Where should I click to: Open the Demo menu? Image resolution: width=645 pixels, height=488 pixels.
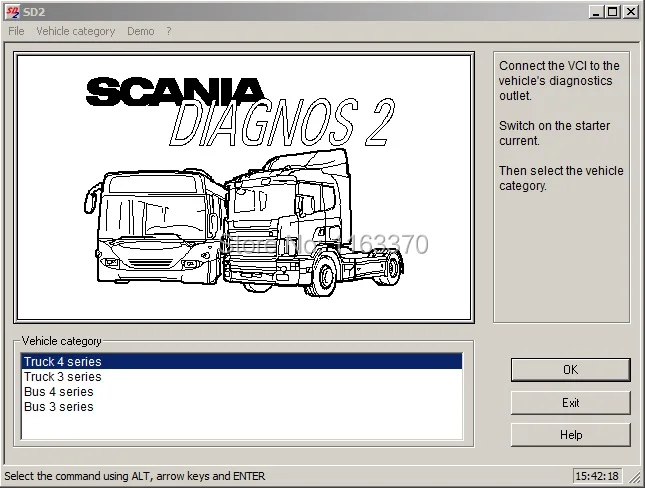141,31
